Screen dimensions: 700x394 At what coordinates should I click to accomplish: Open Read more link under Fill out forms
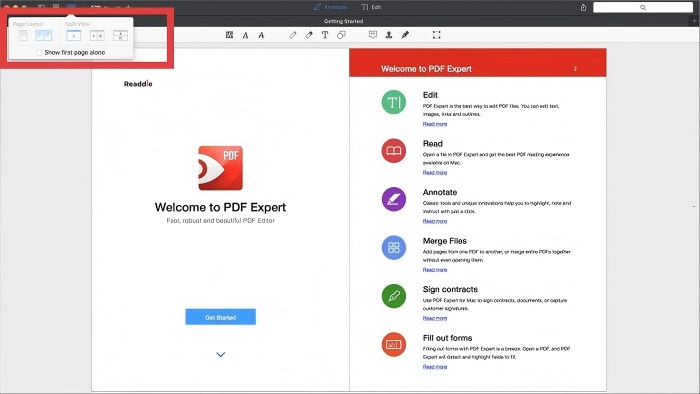435,367
